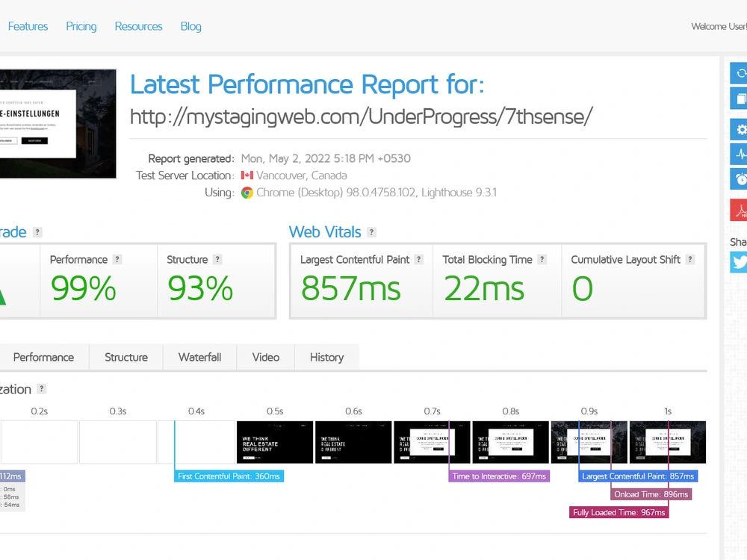Open the Video tab
The image size is (747, 560).
pyautogui.click(x=266, y=358)
